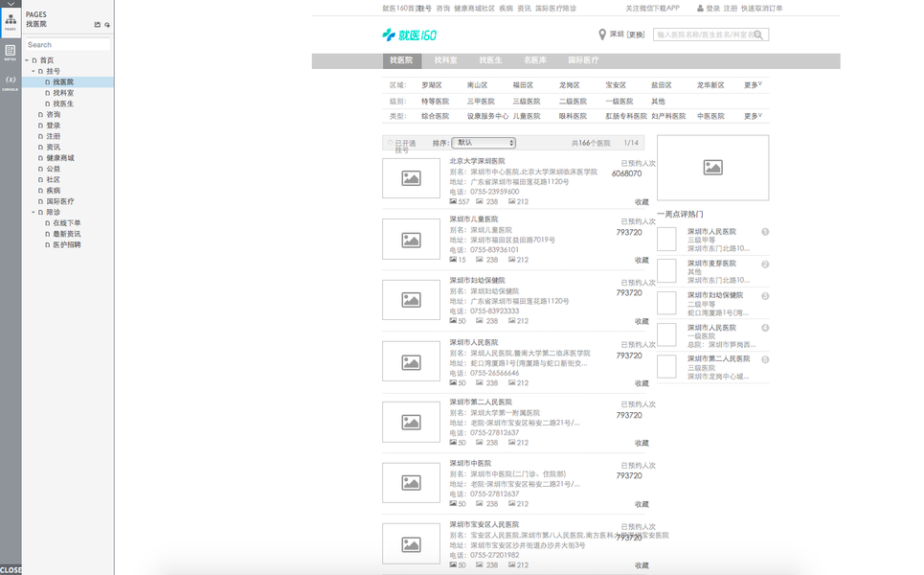The image size is (924, 575).
Task: Collapse the 陪诊 tree node arrow
Action: click(x=34, y=212)
